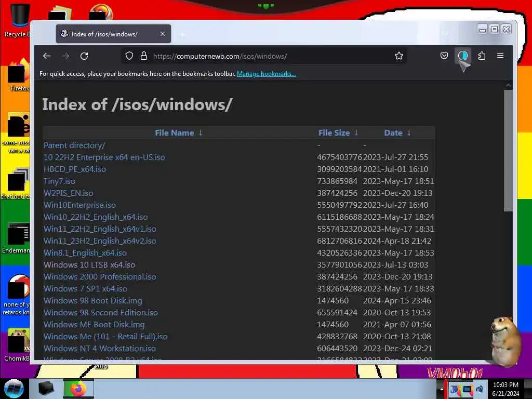Open the Pocket save icon
532x399 pixels.
pos(444,56)
